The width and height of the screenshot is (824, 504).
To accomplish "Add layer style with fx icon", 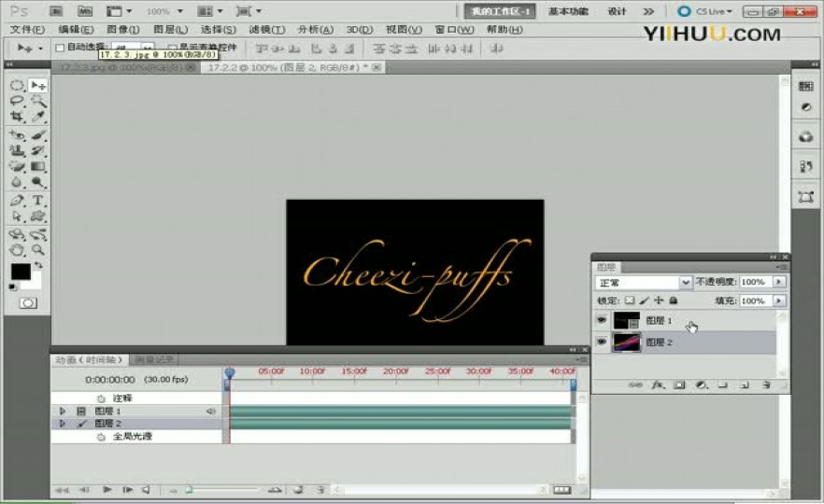I will click(658, 385).
